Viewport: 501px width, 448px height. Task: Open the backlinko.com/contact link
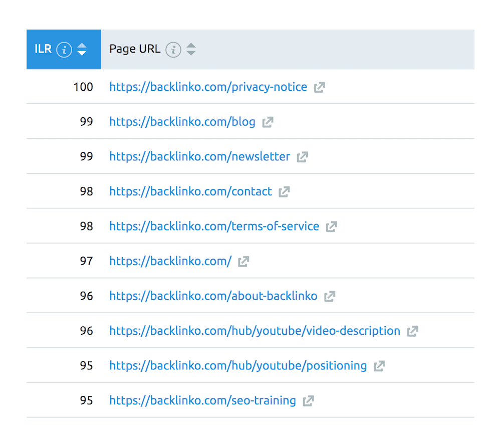[190, 191]
